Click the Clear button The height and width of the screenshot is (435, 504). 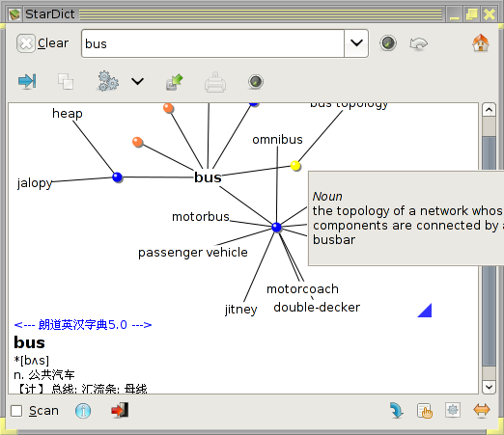click(x=42, y=43)
